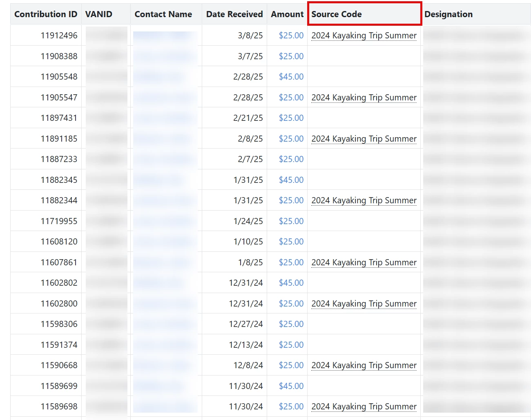531x420 pixels.
Task: Open $45.00 amount for contribution 11905548
Action: pos(291,77)
